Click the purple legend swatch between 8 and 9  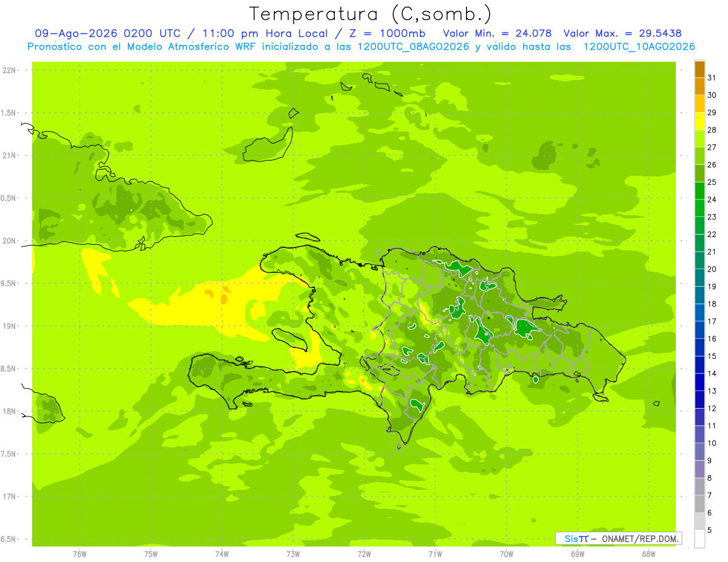coord(699,469)
